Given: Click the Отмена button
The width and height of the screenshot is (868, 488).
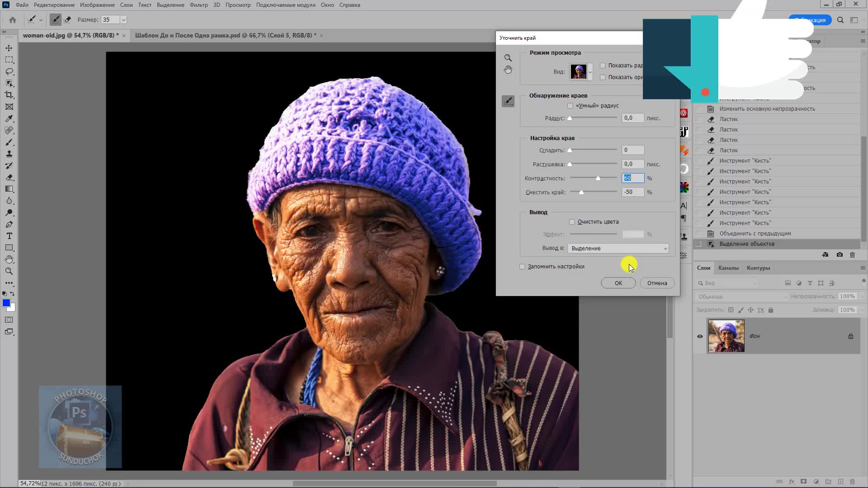Looking at the screenshot, I should click(657, 283).
